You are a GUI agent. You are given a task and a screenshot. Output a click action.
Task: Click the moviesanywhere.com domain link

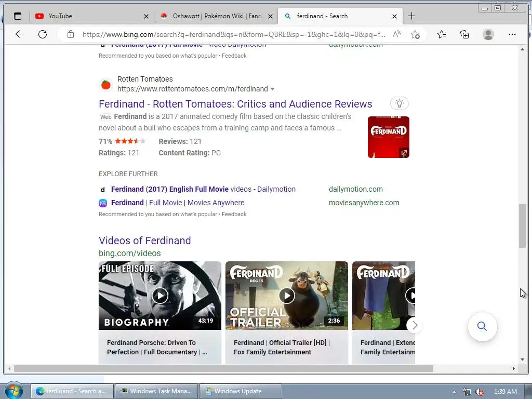[x=364, y=203]
